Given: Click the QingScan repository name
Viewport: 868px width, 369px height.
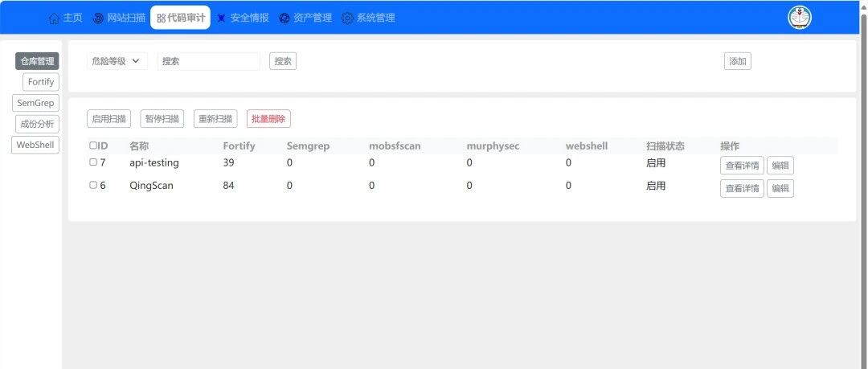Looking at the screenshot, I should [151, 186].
